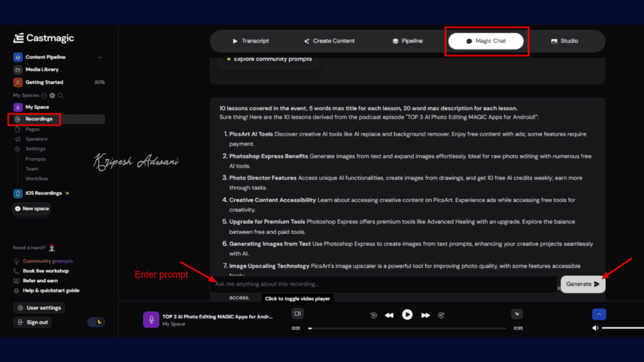Viewport: 644px width, 362px height.
Task: Click the Ask me anything input field
Action: pyautogui.click(x=377, y=284)
